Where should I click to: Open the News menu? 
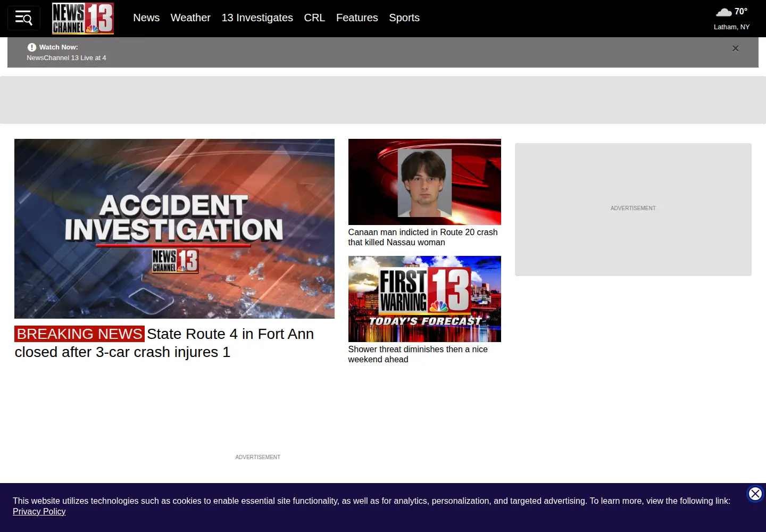(x=146, y=18)
